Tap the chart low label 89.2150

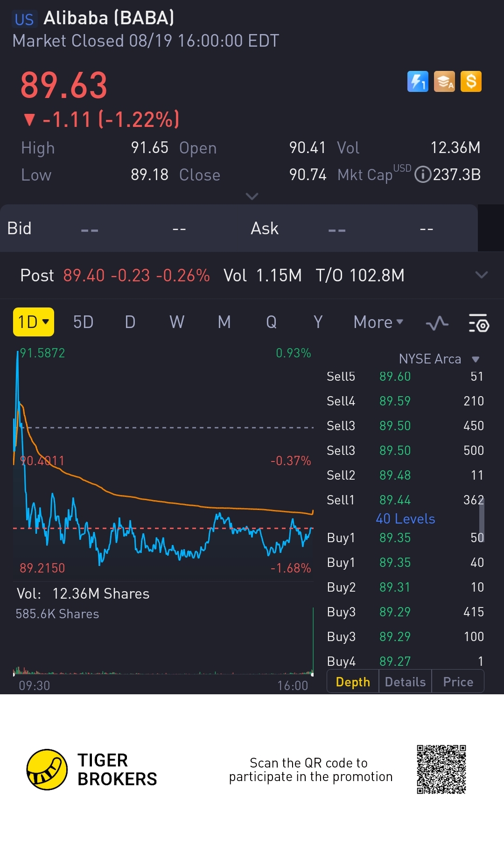pyautogui.click(x=42, y=568)
